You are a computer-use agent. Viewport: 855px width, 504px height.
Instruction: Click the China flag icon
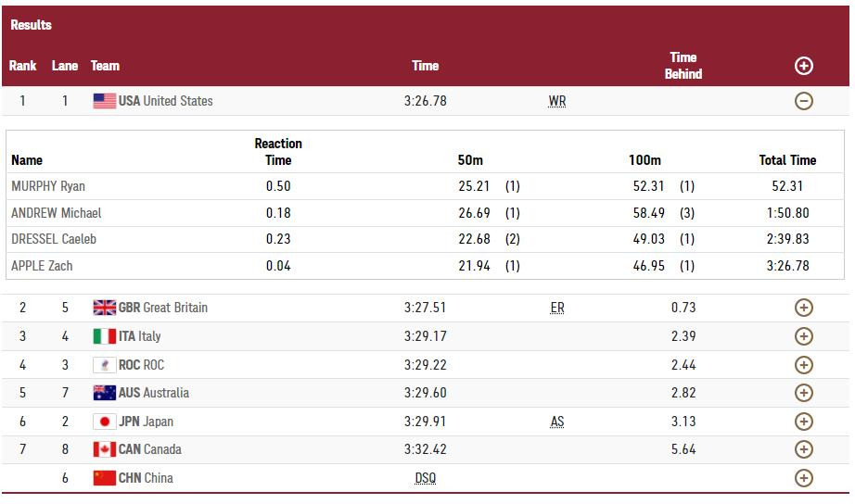104,478
